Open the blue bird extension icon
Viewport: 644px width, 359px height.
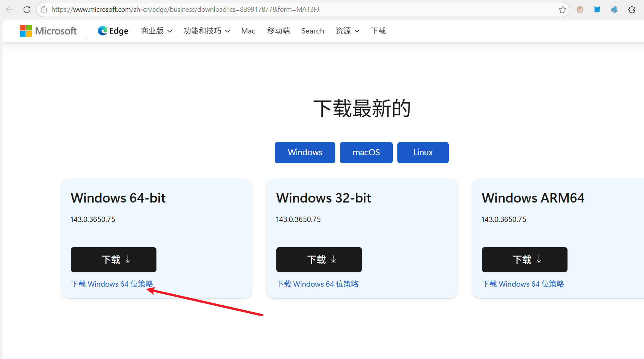(597, 10)
